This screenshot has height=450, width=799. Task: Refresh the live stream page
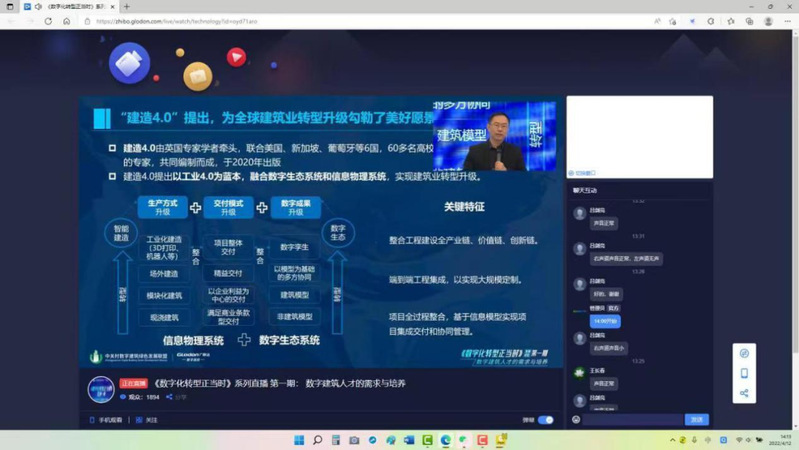pos(48,21)
